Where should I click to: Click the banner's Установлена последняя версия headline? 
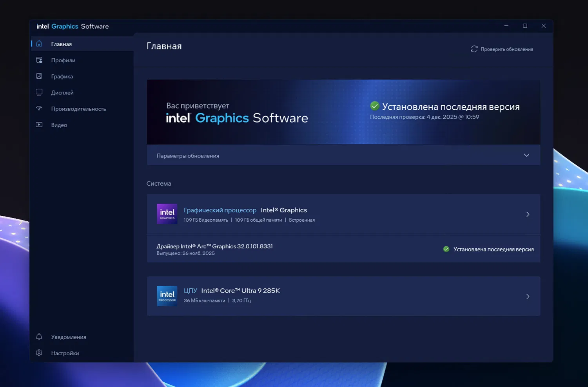tap(451, 107)
